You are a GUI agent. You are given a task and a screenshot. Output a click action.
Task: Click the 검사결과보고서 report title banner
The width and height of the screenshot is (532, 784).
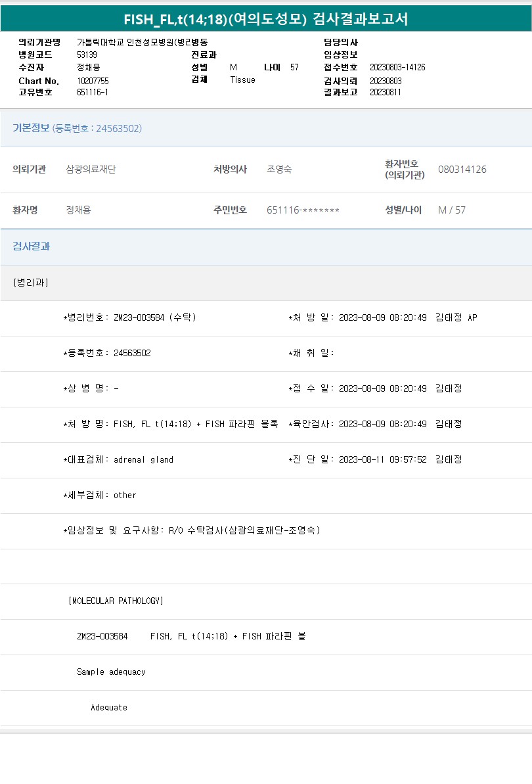click(266, 18)
